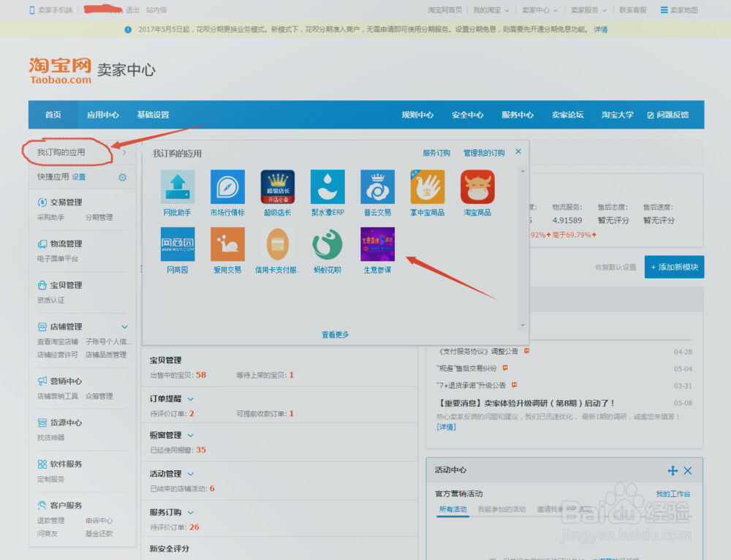This screenshot has width=731, height=560.
Task: Open the 电子面单平台 sidebar link
Action: [58, 259]
